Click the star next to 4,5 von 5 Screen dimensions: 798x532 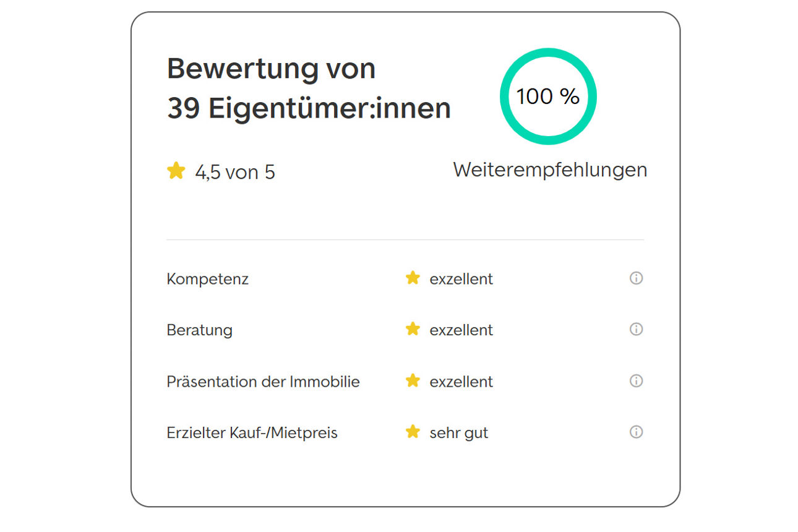(176, 171)
